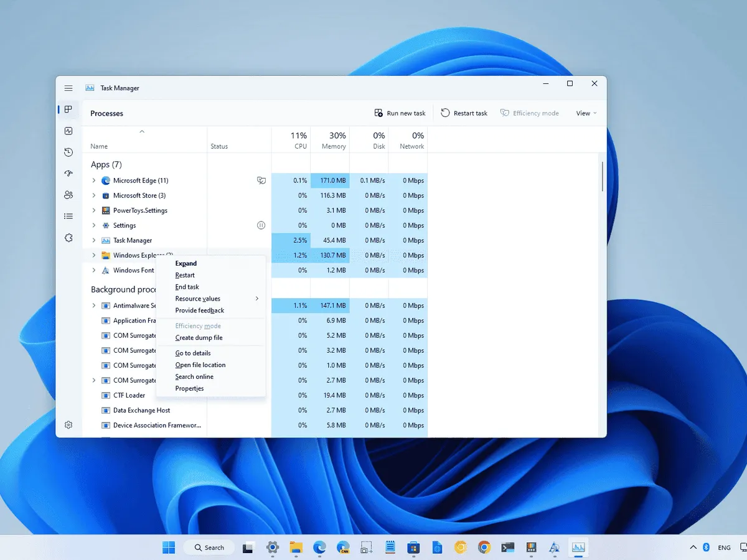Open the Users page from sidebar

coord(68,195)
